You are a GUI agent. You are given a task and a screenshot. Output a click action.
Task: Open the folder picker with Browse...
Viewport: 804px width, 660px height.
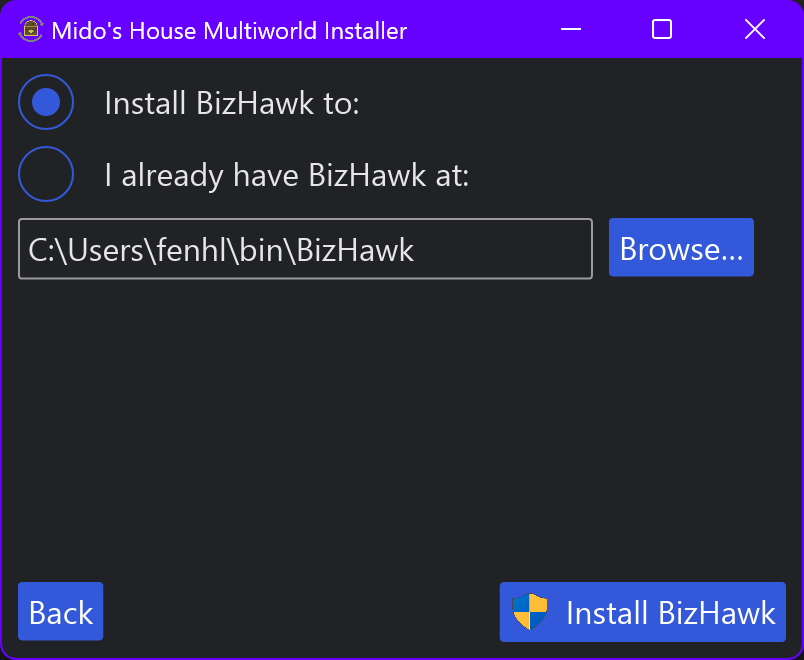pos(681,248)
